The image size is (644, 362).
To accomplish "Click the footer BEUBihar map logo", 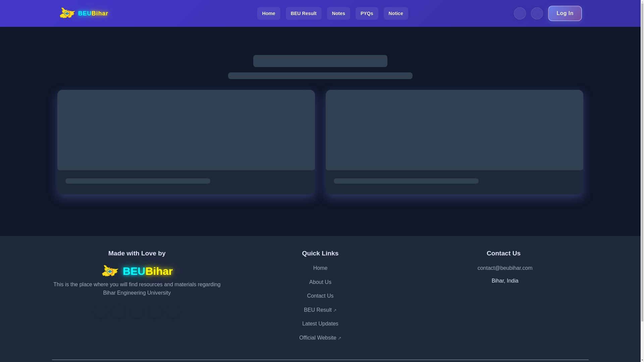I will coord(110,271).
